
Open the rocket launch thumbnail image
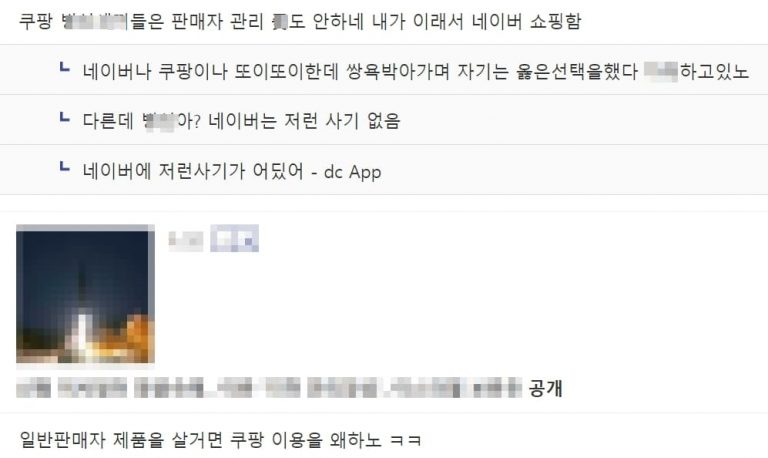pos(85,294)
